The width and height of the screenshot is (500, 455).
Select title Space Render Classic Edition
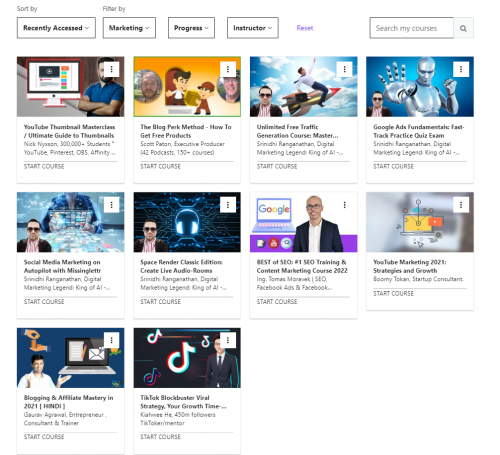181,266
